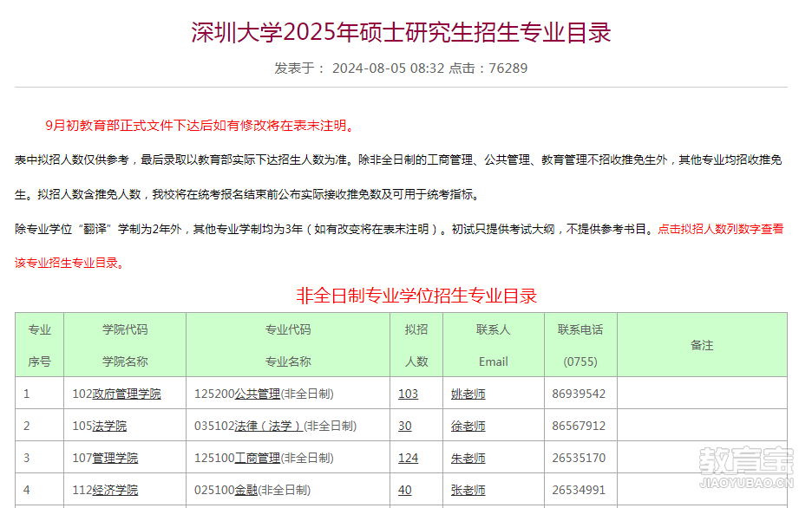Open the 经济学院 college link
This screenshot has height=508, width=812.
pos(115,490)
